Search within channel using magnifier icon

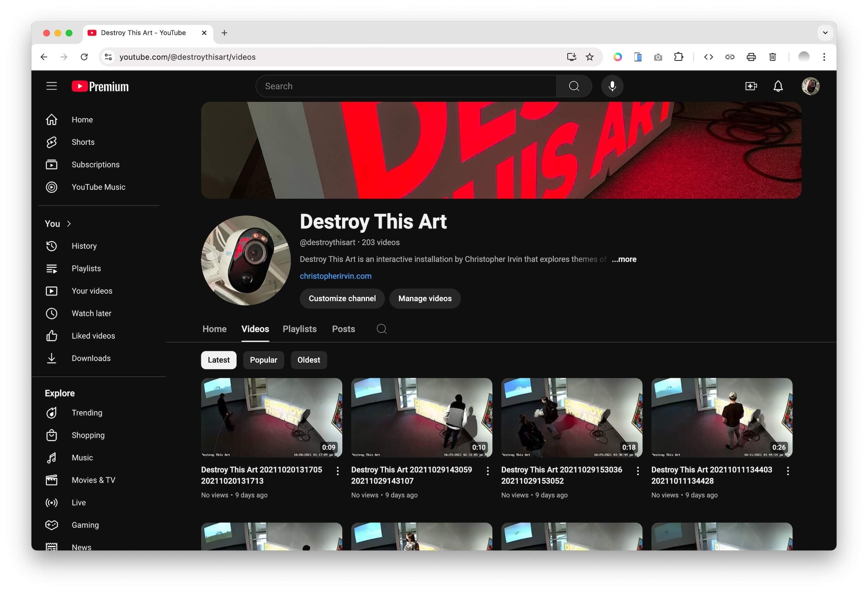pos(381,329)
